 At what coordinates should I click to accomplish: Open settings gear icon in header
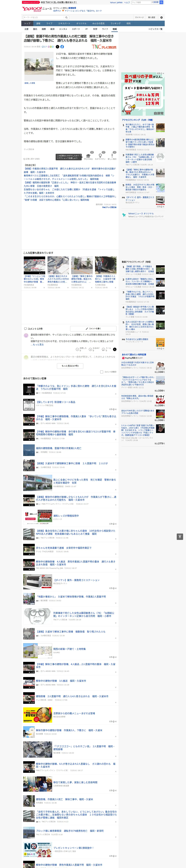click(161, 18)
